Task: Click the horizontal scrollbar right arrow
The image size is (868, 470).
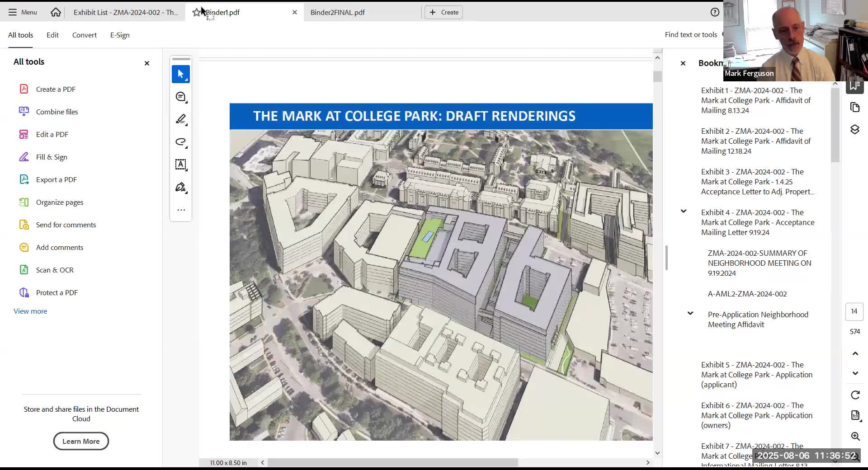Action: click(x=648, y=462)
